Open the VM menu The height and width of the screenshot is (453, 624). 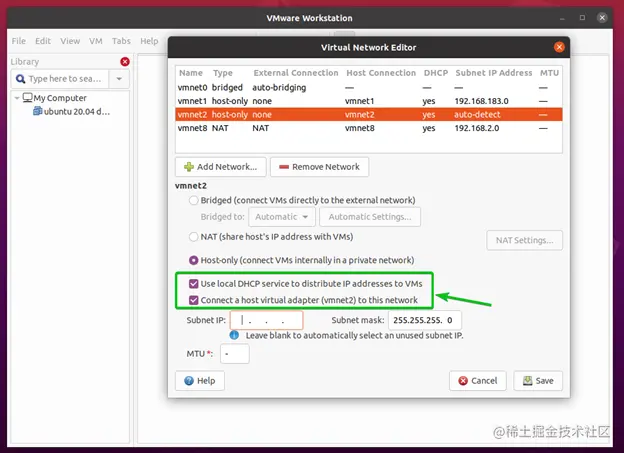[x=96, y=41]
